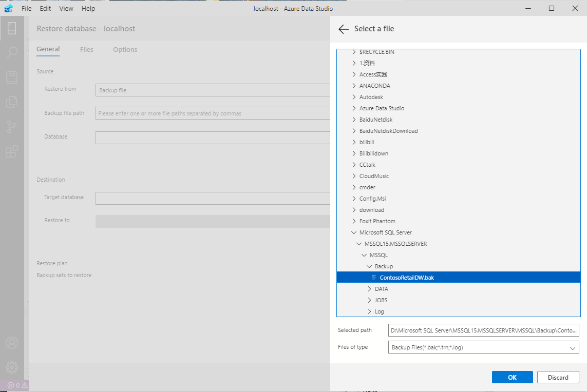Open the View menu
The image size is (587, 392).
pos(66,8)
